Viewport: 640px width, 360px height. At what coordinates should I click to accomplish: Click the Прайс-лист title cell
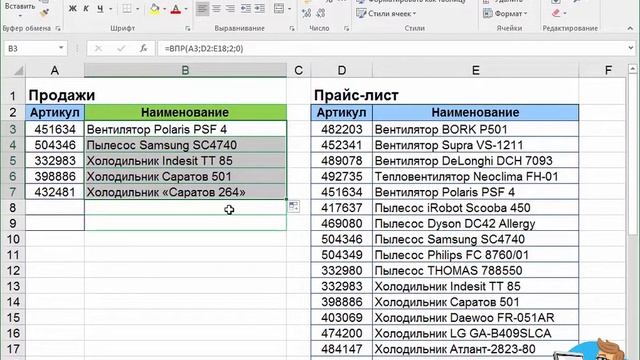coord(342,95)
